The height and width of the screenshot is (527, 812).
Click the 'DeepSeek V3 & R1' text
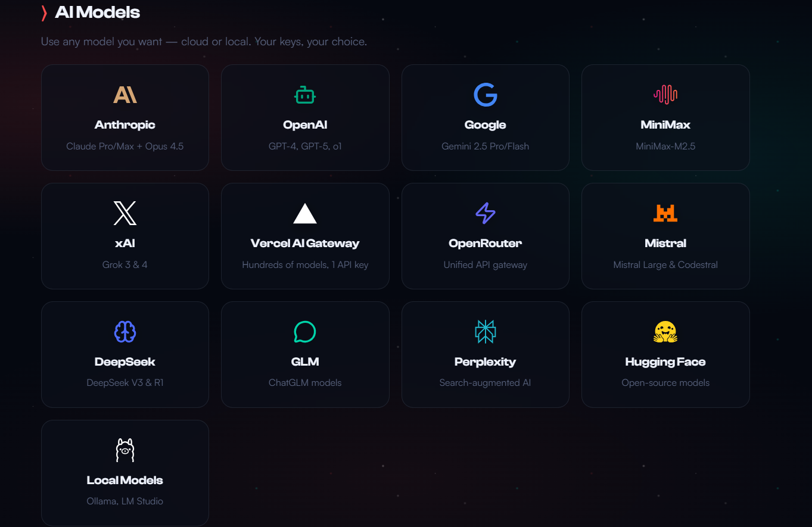125,383
